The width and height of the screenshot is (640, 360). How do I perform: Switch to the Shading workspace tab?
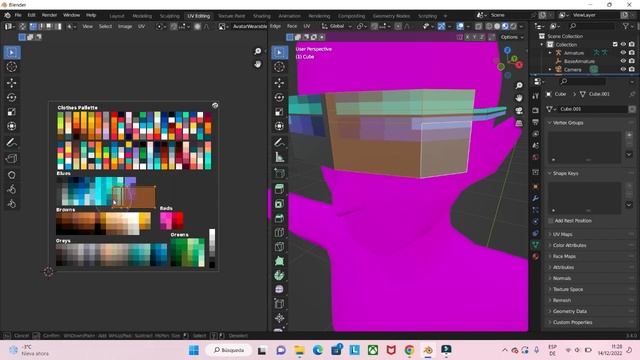coord(262,16)
